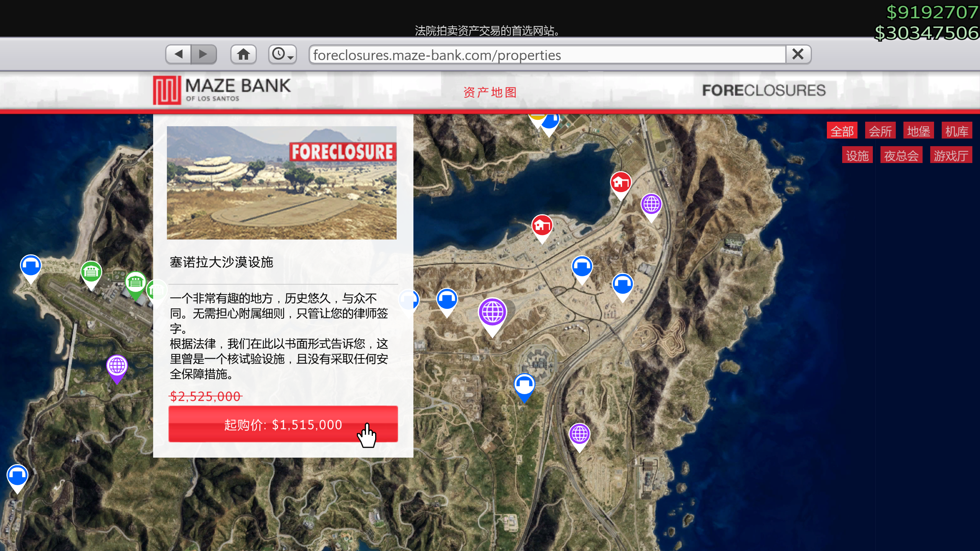980x551 pixels.
Task: Click the FORECLOSURES header logo
Action: [x=764, y=90]
